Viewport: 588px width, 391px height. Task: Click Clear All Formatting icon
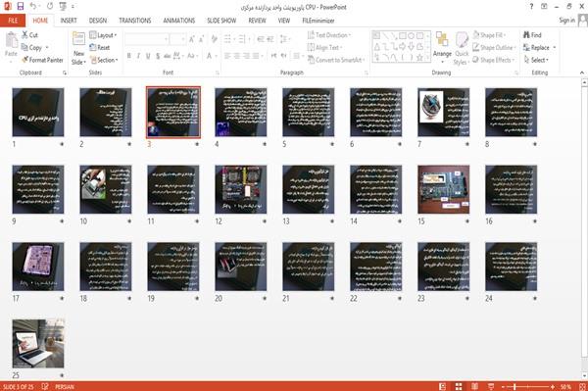tap(214, 39)
